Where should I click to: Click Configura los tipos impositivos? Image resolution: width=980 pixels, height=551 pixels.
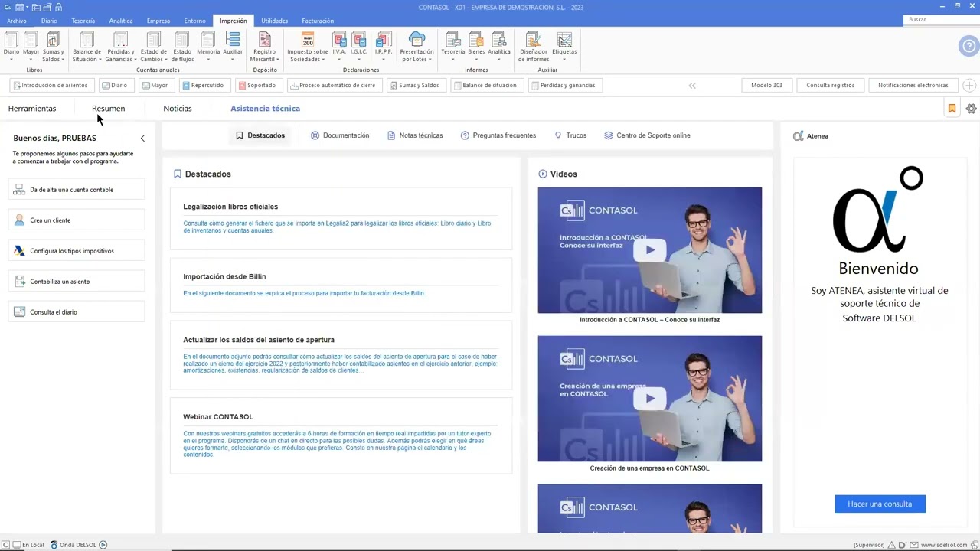point(77,251)
